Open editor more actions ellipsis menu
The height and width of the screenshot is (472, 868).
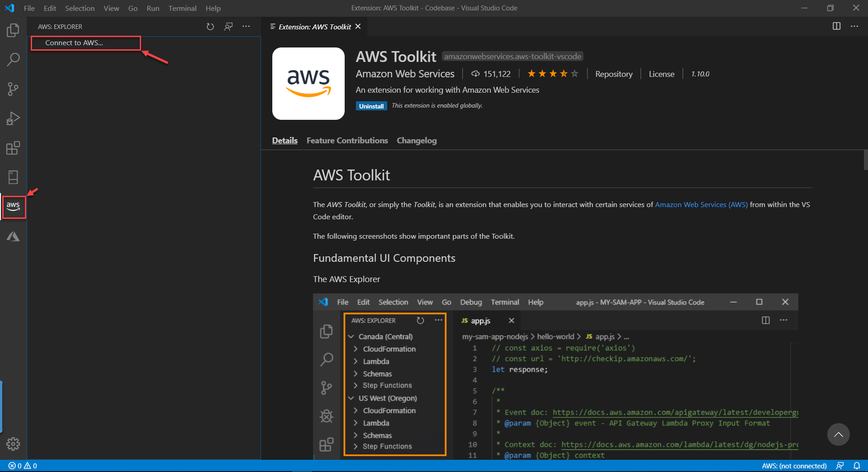tap(854, 26)
